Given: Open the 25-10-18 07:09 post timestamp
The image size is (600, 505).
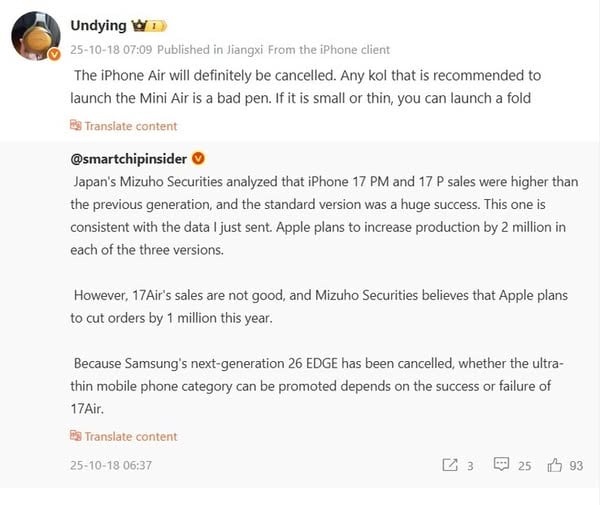Looking at the screenshot, I should [113, 49].
